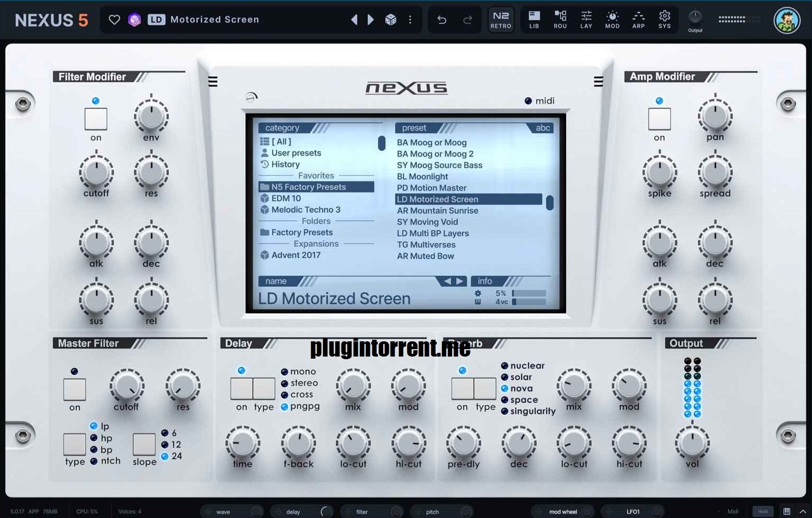
Task: Click the Output knob in the top bar
Action: tap(695, 17)
